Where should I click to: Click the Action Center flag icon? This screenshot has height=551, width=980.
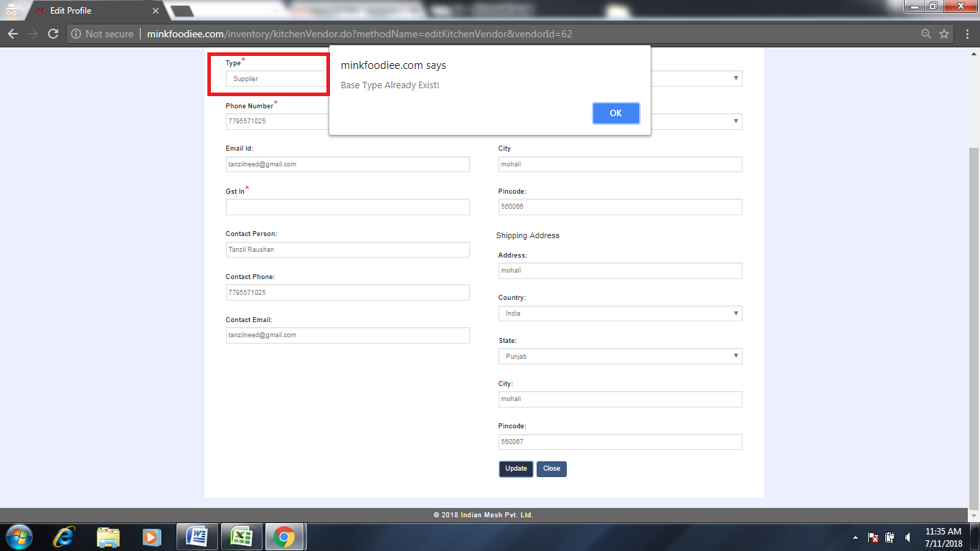(873, 537)
